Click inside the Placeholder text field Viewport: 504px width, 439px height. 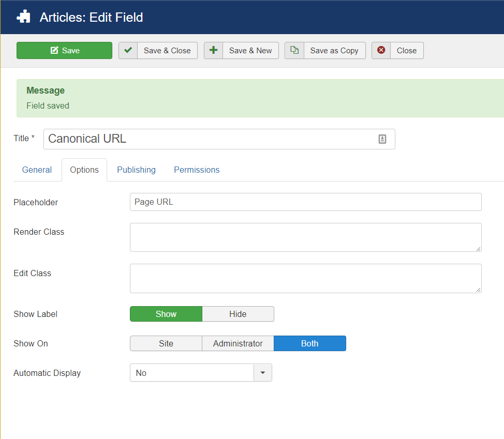point(305,202)
